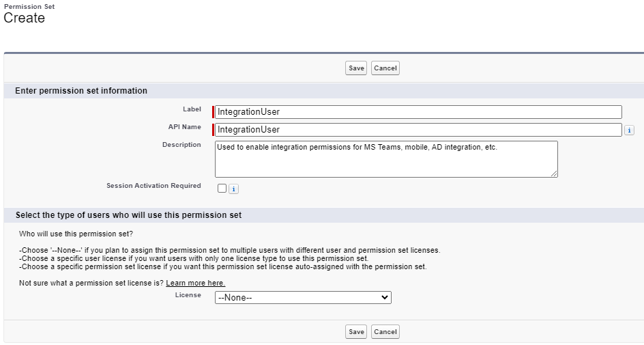
Task: Click the Description box resize handle
Action: click(x=554, y=174)
